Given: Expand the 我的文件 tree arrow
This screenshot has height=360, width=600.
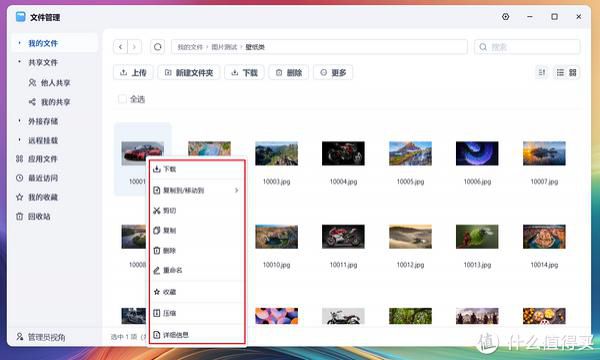Looking at the screenshot, I should coord(19,42).
